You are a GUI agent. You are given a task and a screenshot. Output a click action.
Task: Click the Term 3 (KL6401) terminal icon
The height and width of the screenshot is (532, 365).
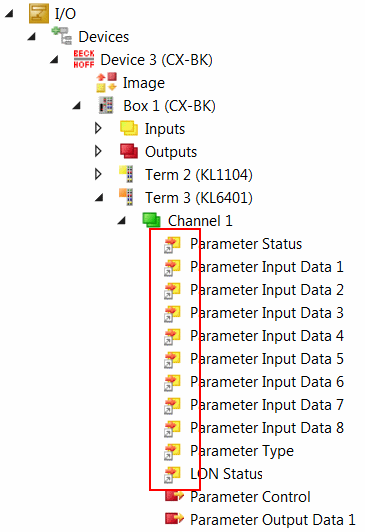[126, 197]
